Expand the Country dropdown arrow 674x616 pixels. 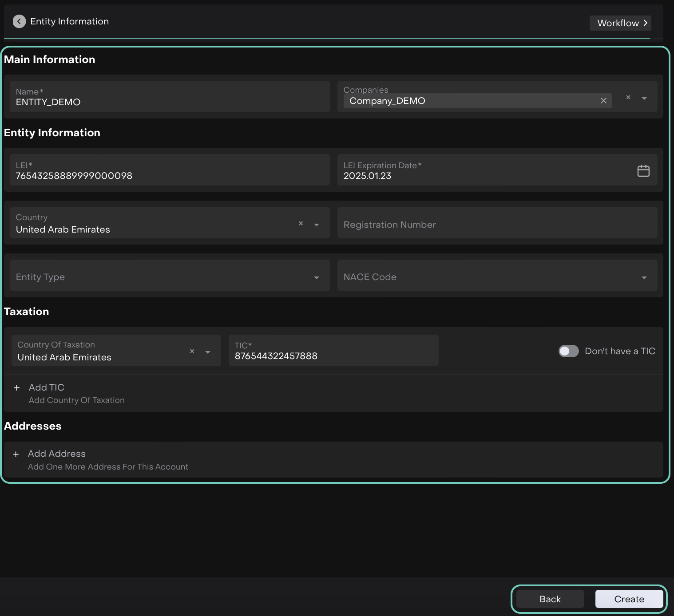[317, 225]
